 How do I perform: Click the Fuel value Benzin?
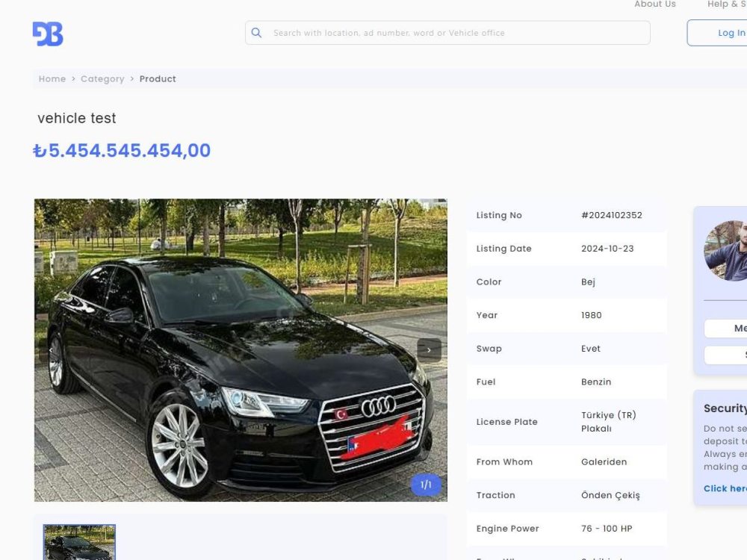pos(596,382)
